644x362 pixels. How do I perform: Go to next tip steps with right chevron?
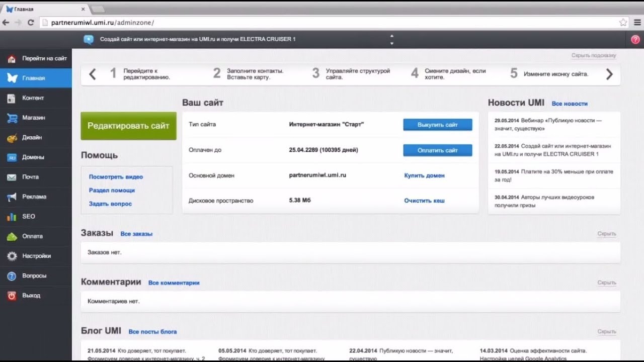[609, 74]
